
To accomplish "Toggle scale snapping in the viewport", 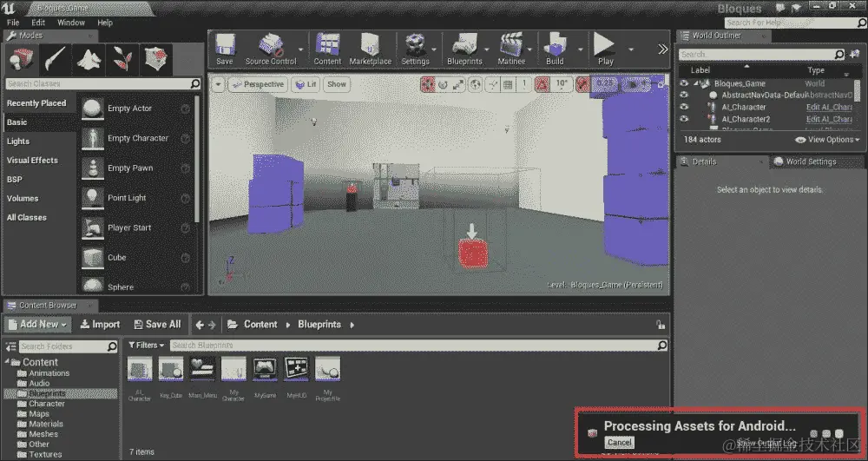I will 583,85.
